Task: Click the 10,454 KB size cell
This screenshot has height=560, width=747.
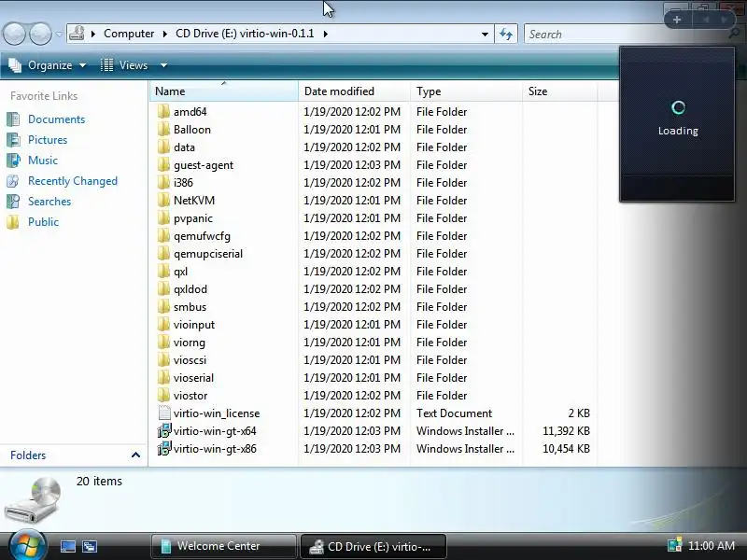Action: coord(566,449)
